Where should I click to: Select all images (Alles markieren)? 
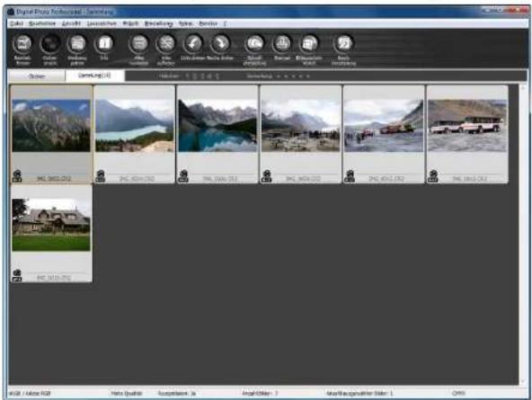[x=138, y=49]
